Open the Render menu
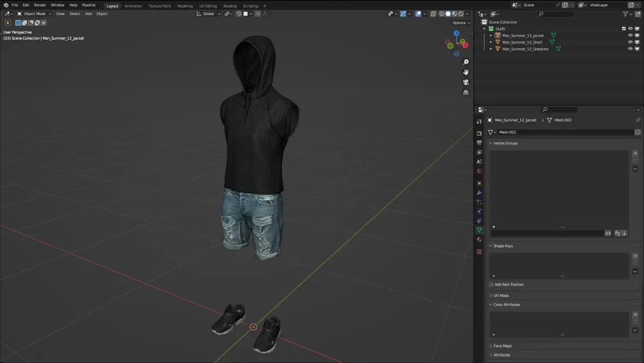Screen dimensions: 644x363 pyautogui.click(x=40, y=5)
